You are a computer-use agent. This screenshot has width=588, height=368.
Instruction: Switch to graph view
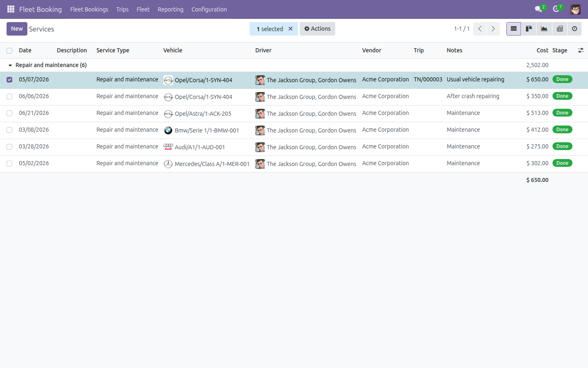[x=544, y=29]
